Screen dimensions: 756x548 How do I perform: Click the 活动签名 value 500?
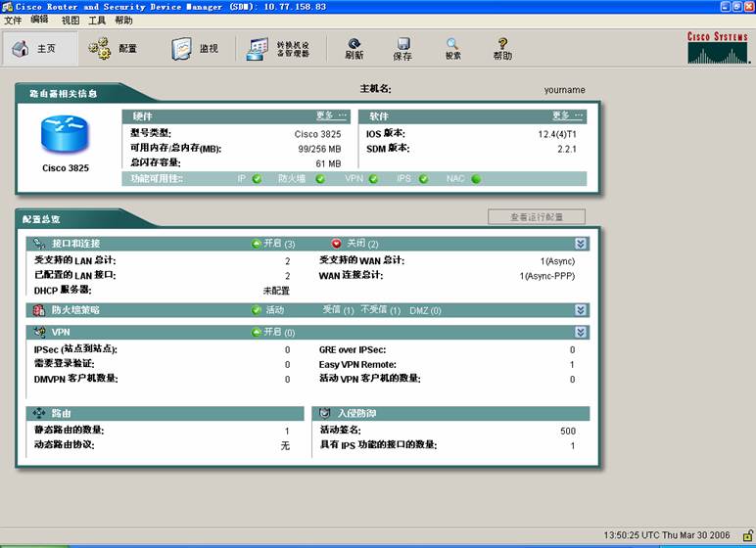point(568,432)
